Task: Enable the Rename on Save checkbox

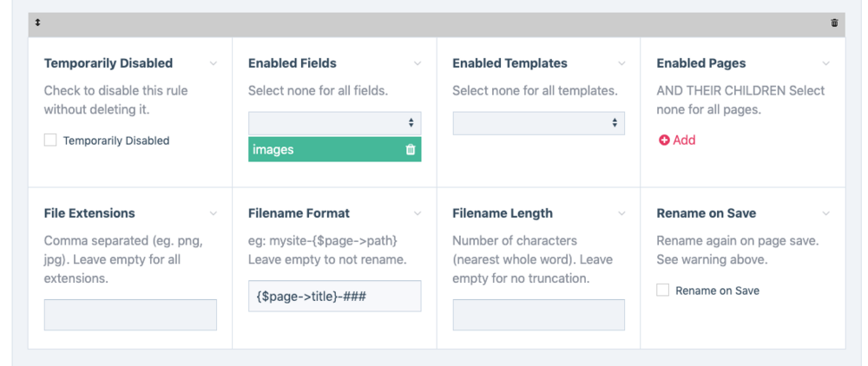Action: click(663, 291)
